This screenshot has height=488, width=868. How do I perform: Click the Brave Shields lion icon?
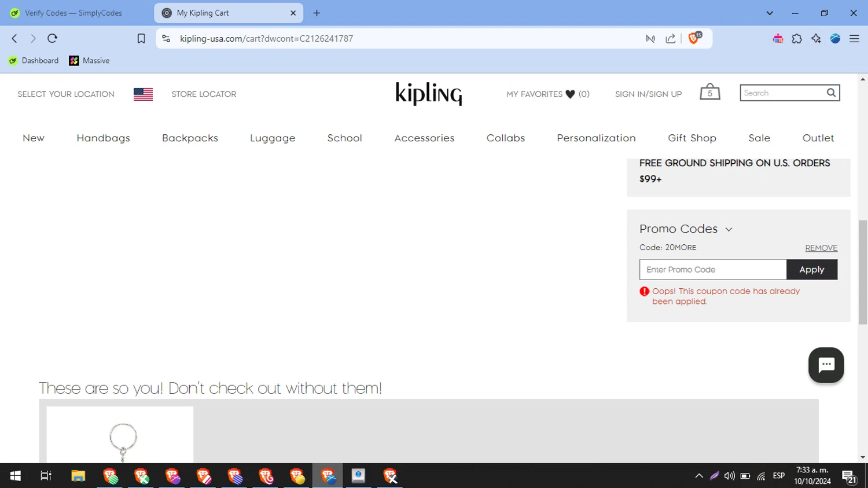click(x=693, y=38)
